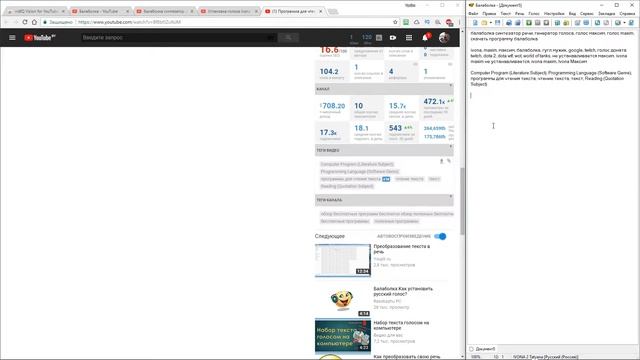Open the YouTube apps grid icon
The width and height of the screenshot is (640, 360).
[409, 38]
